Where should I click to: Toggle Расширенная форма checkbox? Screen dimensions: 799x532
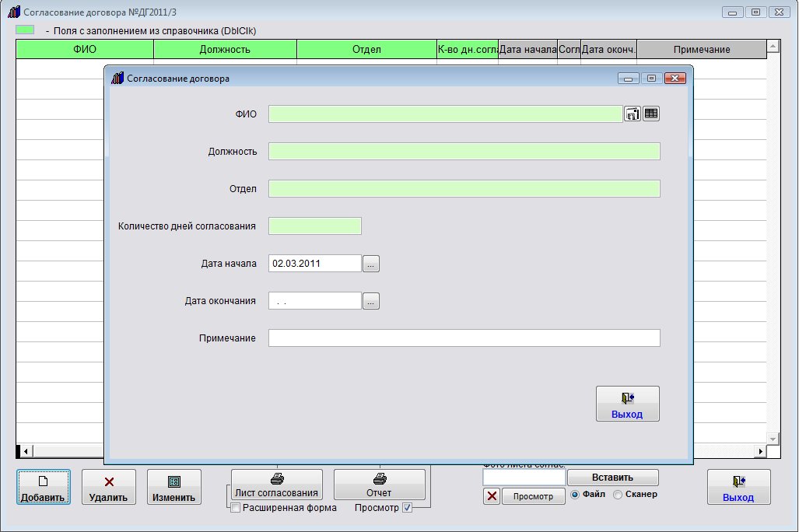pos(236,508)
